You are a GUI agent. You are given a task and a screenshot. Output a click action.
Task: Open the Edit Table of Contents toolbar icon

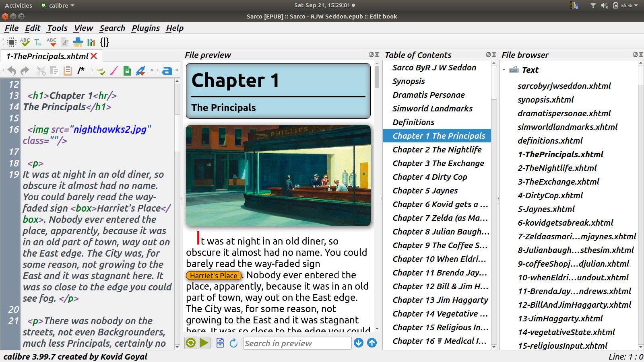(38, 42)
